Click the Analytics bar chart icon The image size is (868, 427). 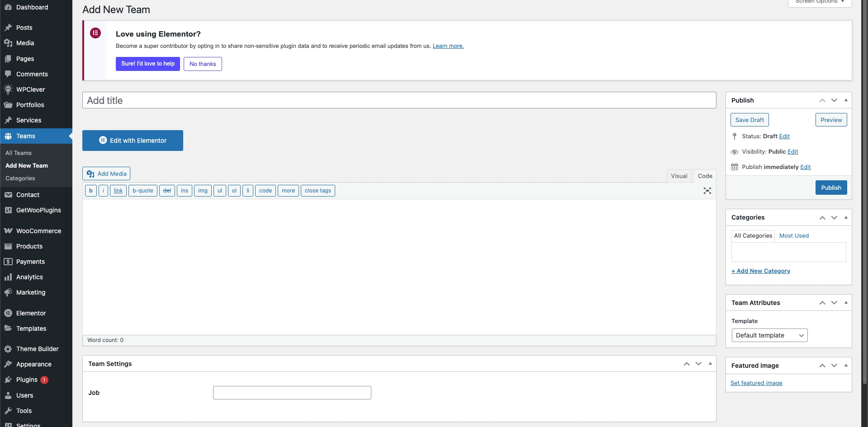point(8,277)
